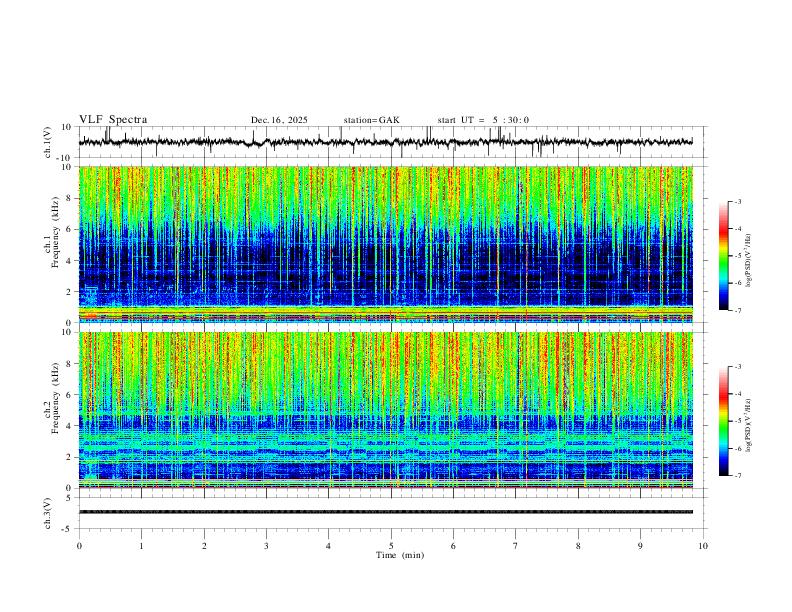Click the ch.2 color scale "log(PSD)" label
Viewport: 792px width, 612px height.
[x=749, y=426]
